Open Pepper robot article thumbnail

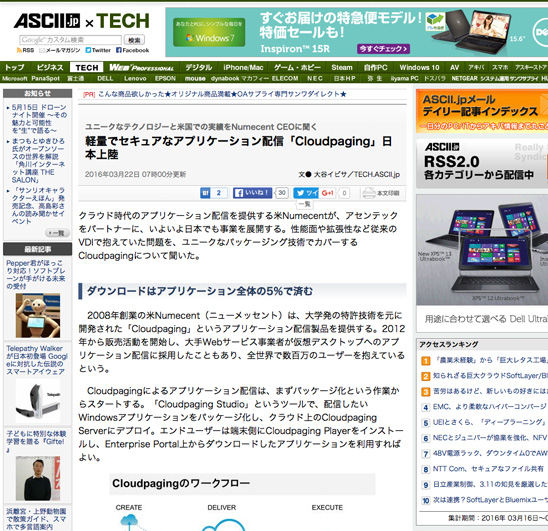(x=38, y=315)
